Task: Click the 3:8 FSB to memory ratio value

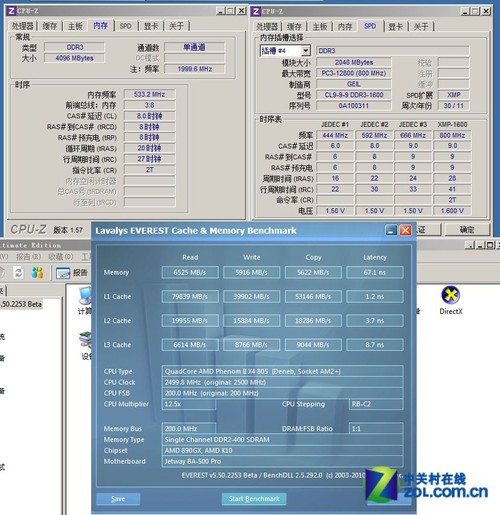Action: [x=149, y=105]
